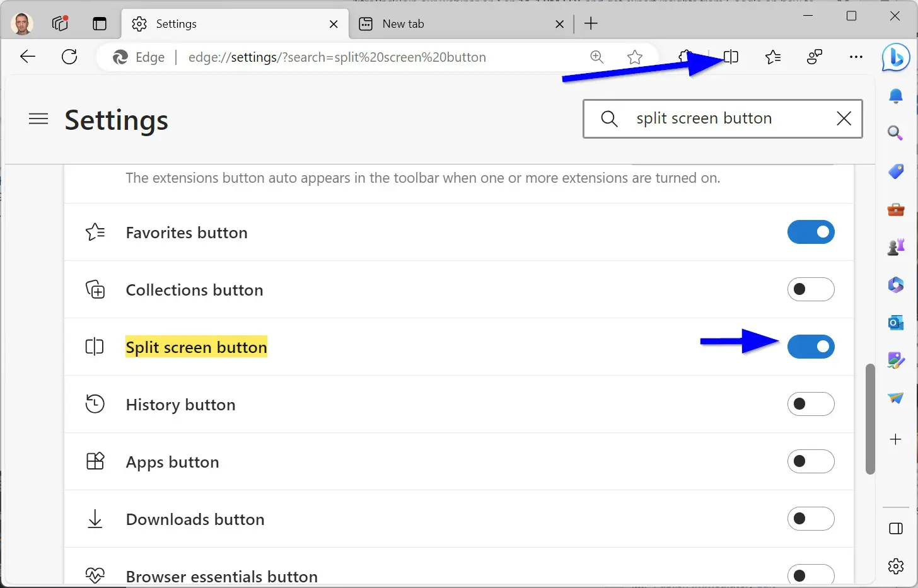Activate split screen from the toolbar
The height and width of the screenshot is (588, 918).
coord(730,57)
